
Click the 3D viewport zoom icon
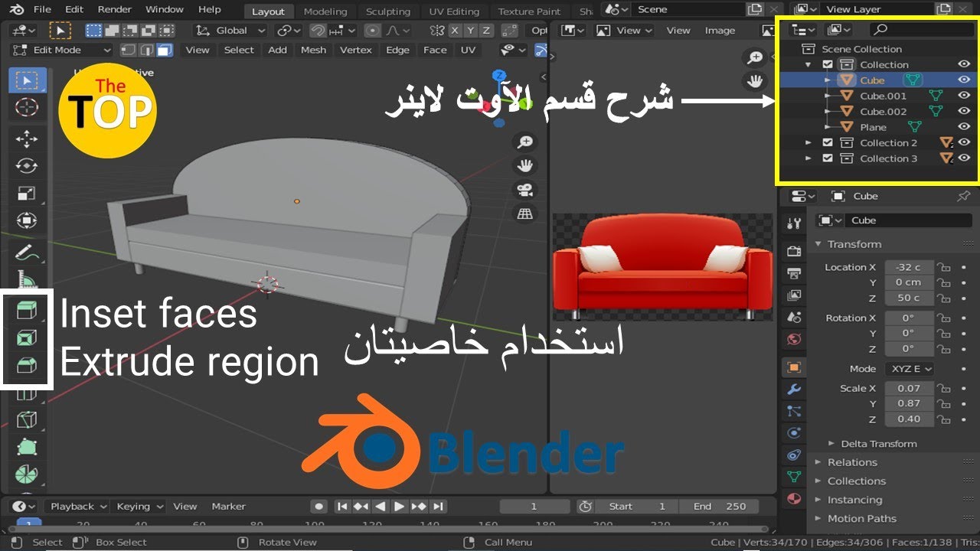pyautogui.click(x=525, y=142)
